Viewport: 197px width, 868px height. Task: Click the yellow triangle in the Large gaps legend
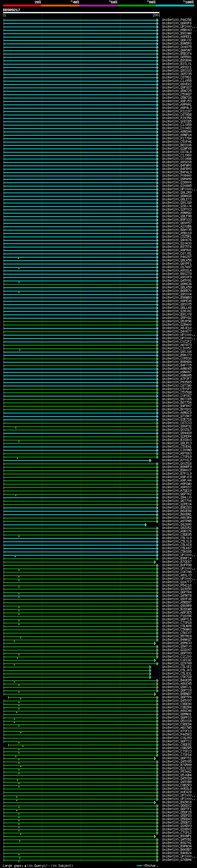tap(25, 866)
